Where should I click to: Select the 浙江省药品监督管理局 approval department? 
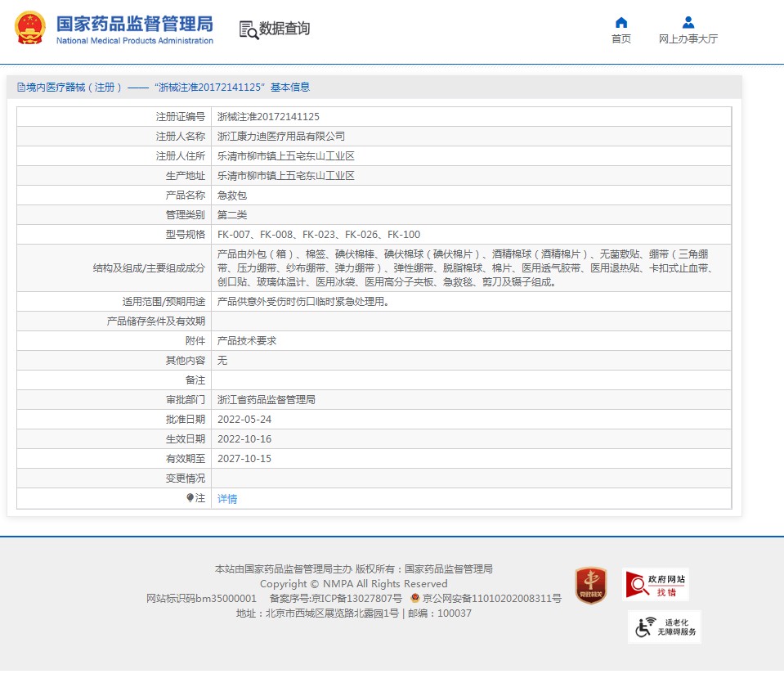(x=267, y=400)
